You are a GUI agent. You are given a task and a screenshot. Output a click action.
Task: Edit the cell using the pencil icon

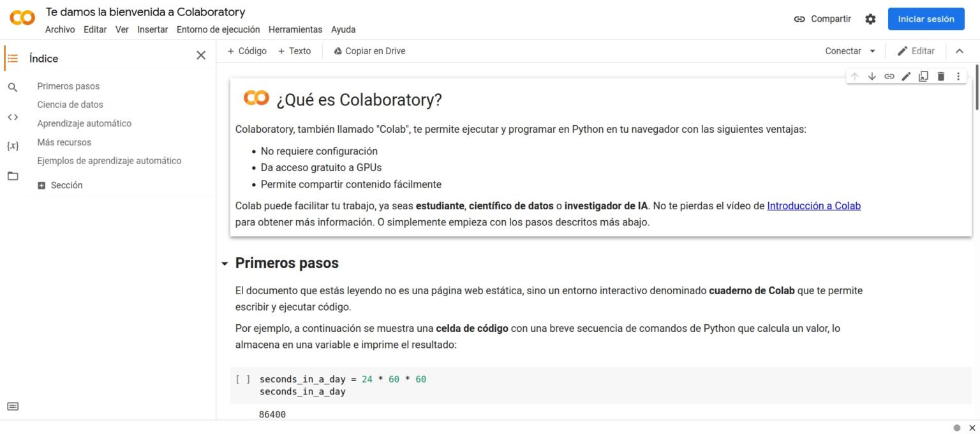906,76
